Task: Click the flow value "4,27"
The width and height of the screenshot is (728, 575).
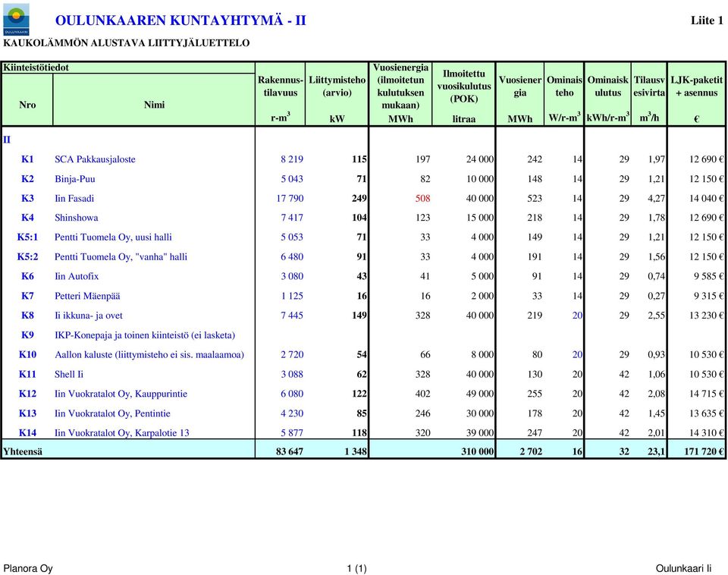Action: click(657, 198)
